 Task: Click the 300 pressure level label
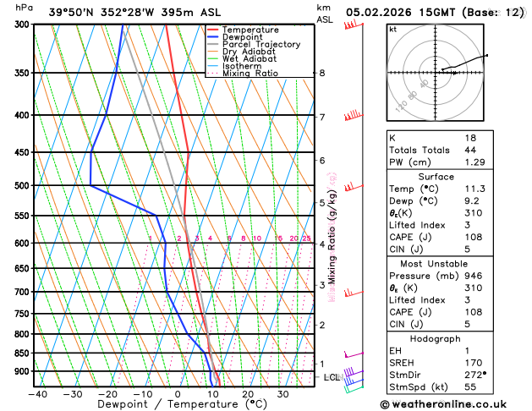click(24, 25)
